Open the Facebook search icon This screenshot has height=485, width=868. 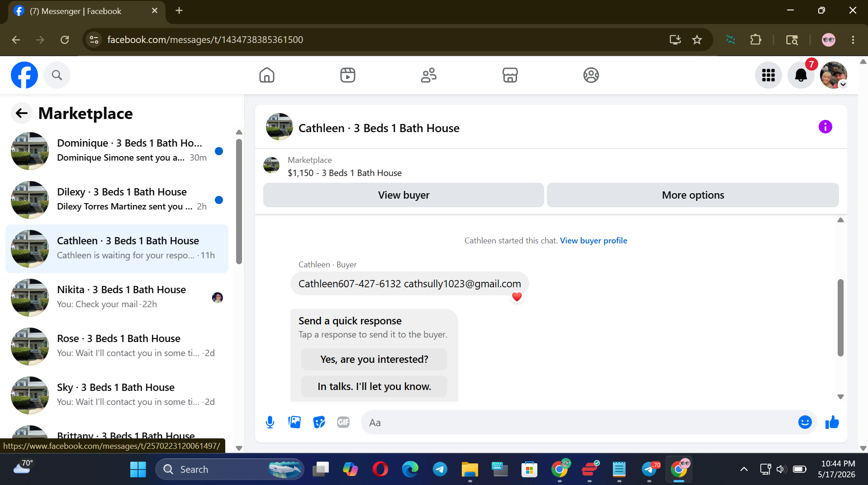[x=57, y=75]
